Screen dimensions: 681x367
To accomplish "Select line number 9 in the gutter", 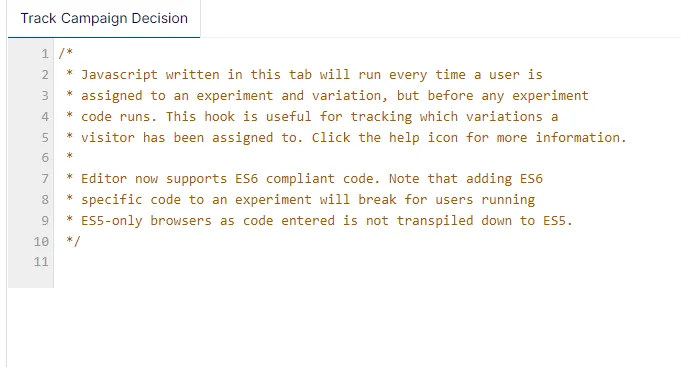I will click(x=45, y=221).
